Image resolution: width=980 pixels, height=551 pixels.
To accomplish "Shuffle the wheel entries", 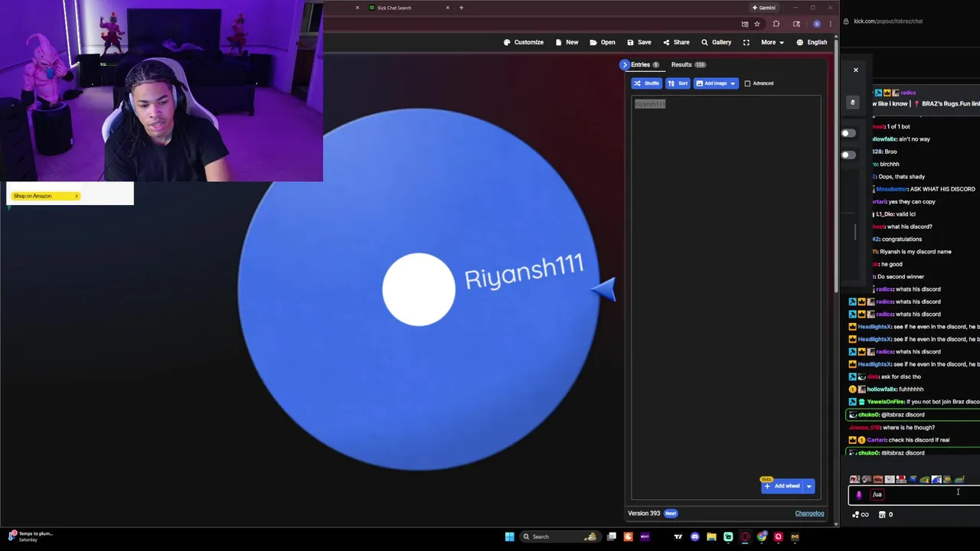I will point(647,83).
